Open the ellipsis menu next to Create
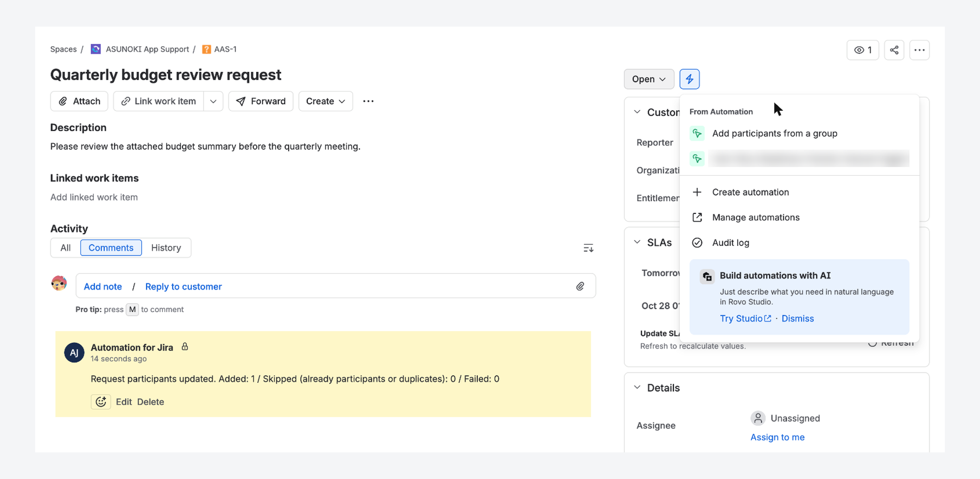Image resolution: width=980 pixels, height=479 pixels. [369, 101]
